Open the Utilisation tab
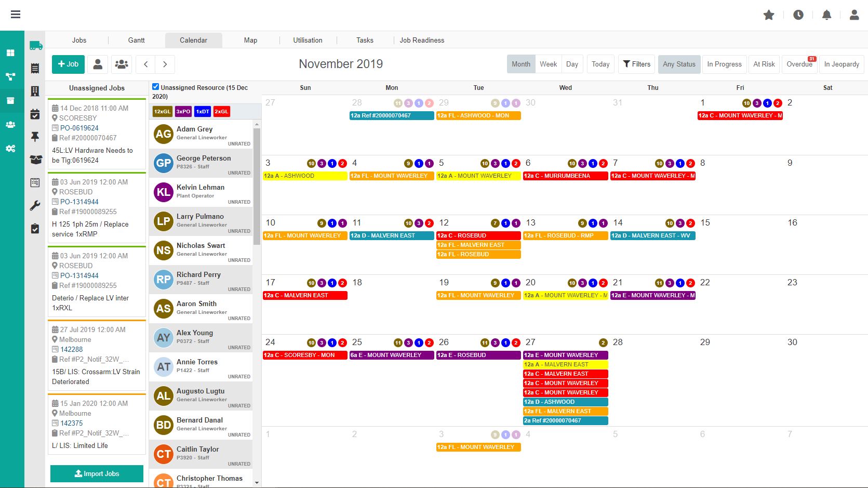The image size is (868, 488). 308,40
